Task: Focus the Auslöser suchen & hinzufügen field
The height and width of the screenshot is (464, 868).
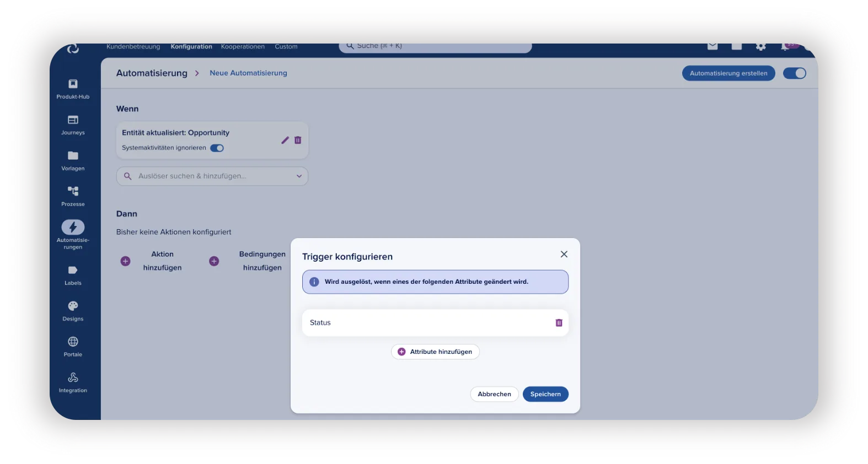Action: pos(212,176)
